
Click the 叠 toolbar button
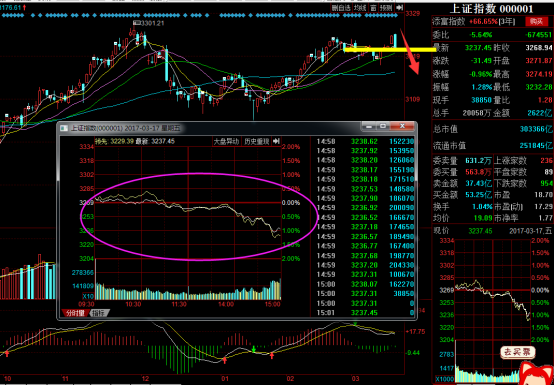tap(373, 8)
